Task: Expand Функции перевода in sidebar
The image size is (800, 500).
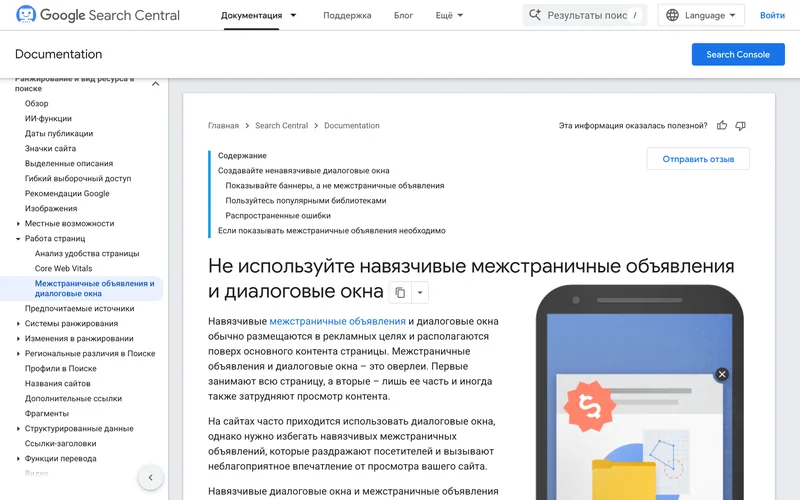Action: (18, 458)
